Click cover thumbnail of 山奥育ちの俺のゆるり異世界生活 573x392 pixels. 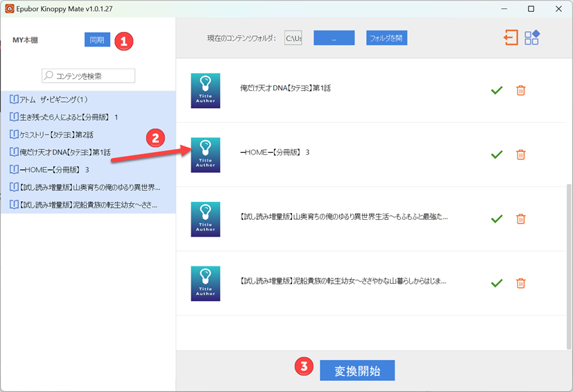pyautogui.click(x=205, y=219)
